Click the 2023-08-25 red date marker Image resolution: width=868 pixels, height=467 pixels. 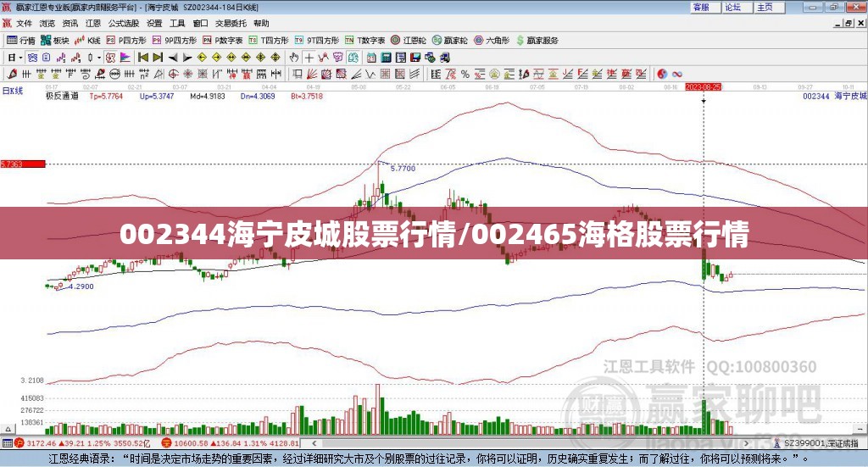703,86
